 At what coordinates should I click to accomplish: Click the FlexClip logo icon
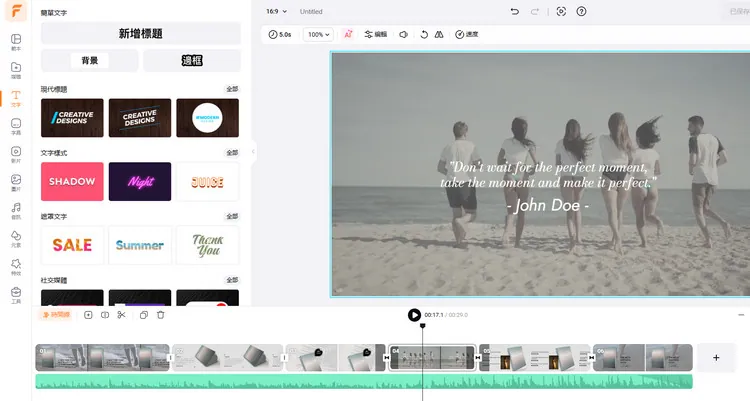16,11
